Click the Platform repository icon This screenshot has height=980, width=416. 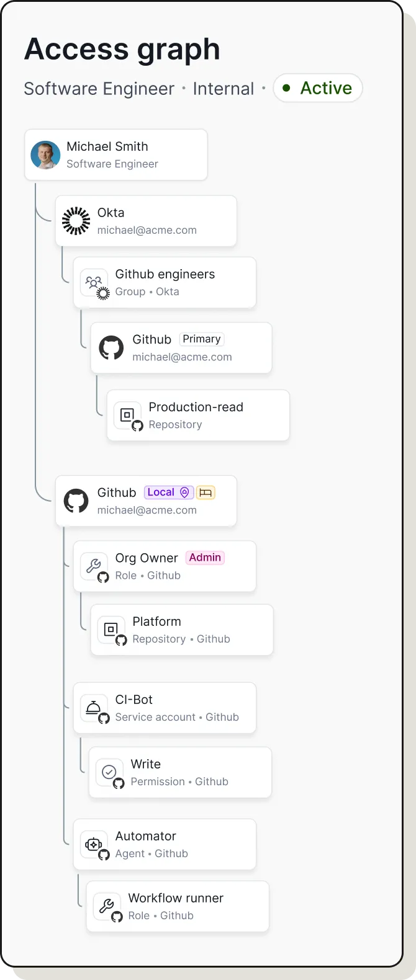(111, 630)
